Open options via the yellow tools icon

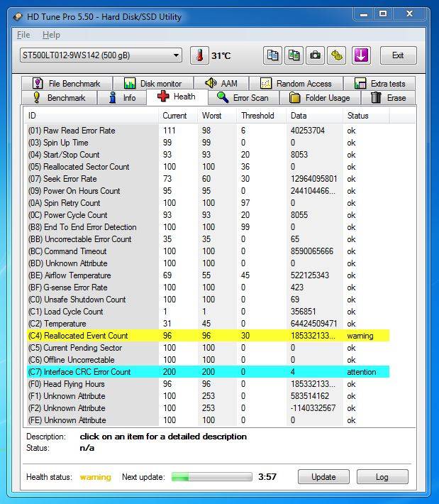[x=337, y=55]
